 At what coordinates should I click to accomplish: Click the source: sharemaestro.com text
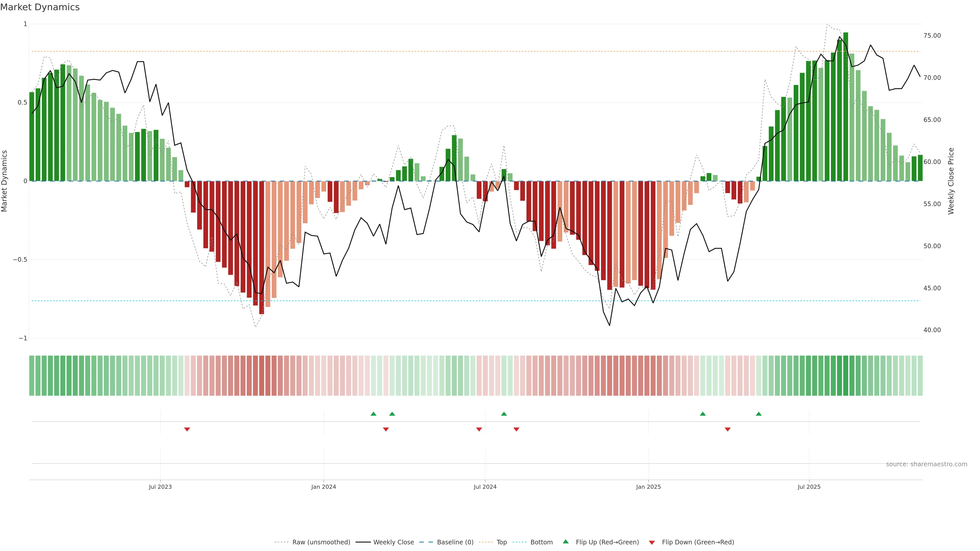[926, 464]
